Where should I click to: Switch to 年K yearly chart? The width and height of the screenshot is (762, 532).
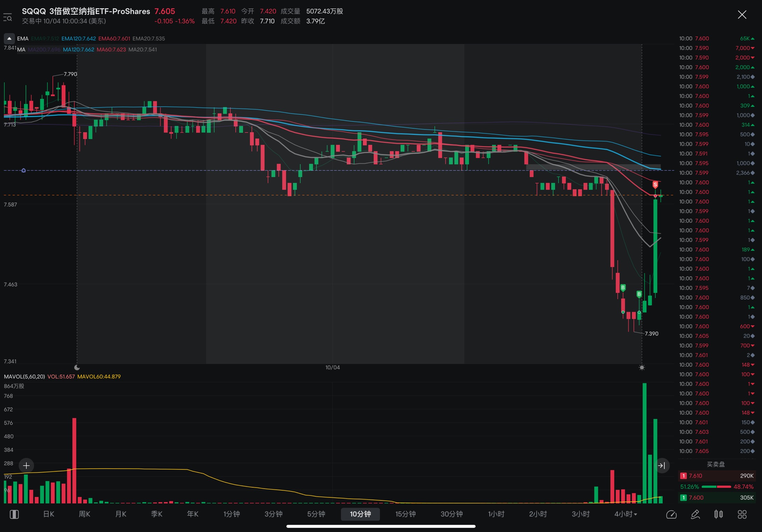193,514
